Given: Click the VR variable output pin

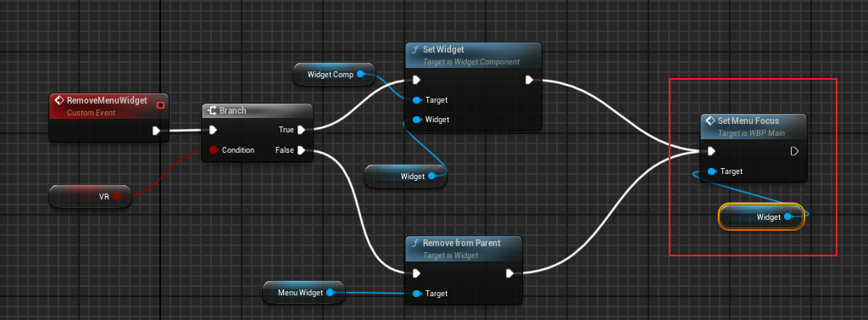Looking at the screenshot, I should point(116,196).
